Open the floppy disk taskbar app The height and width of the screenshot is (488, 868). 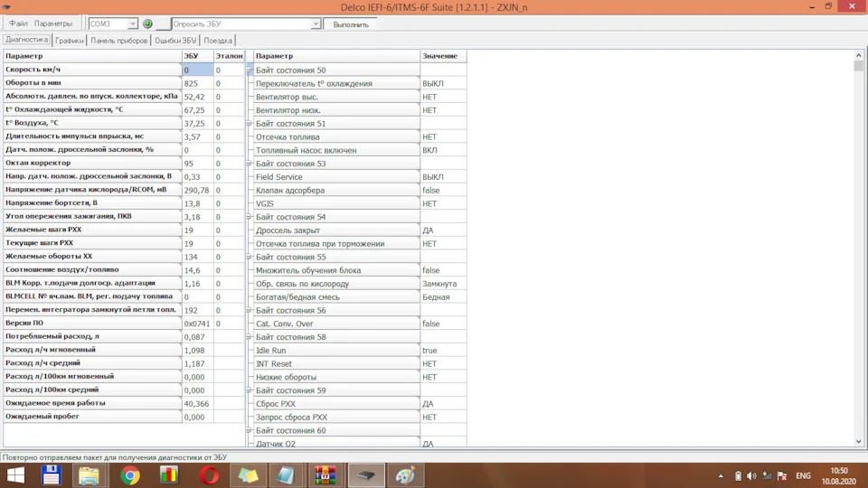click(x=51, y=475)
